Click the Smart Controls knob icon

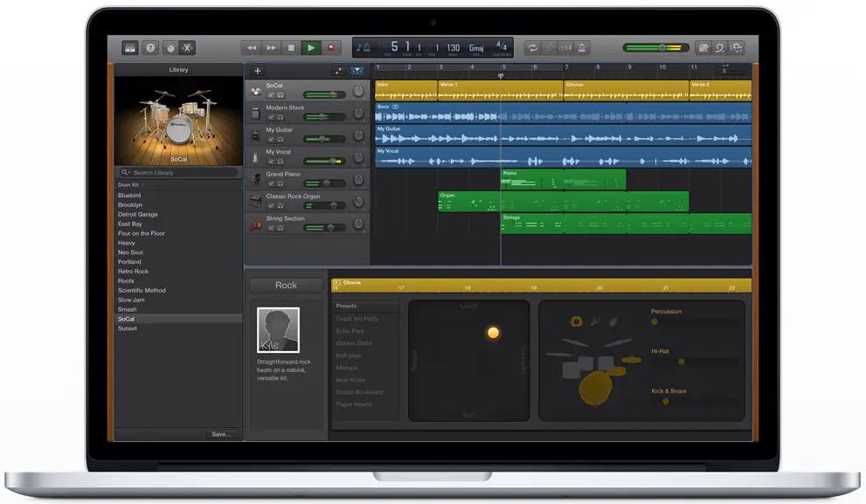point(170,48)
